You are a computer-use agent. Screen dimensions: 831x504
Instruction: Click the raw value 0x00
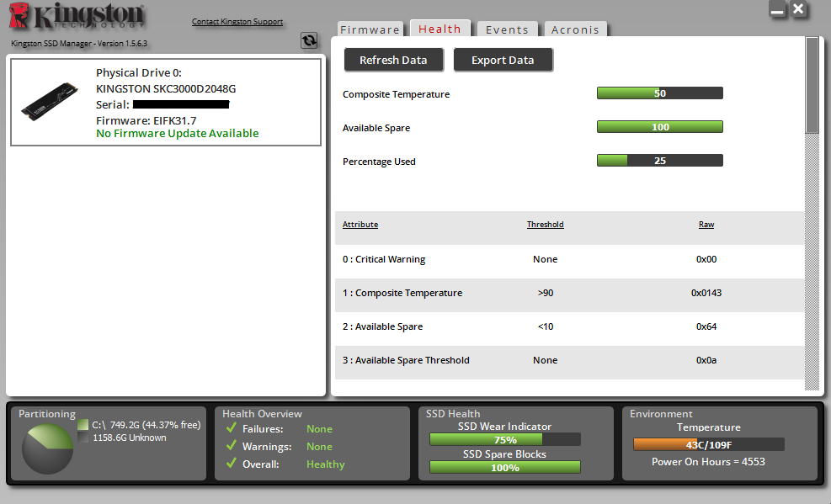pos(706,259)
